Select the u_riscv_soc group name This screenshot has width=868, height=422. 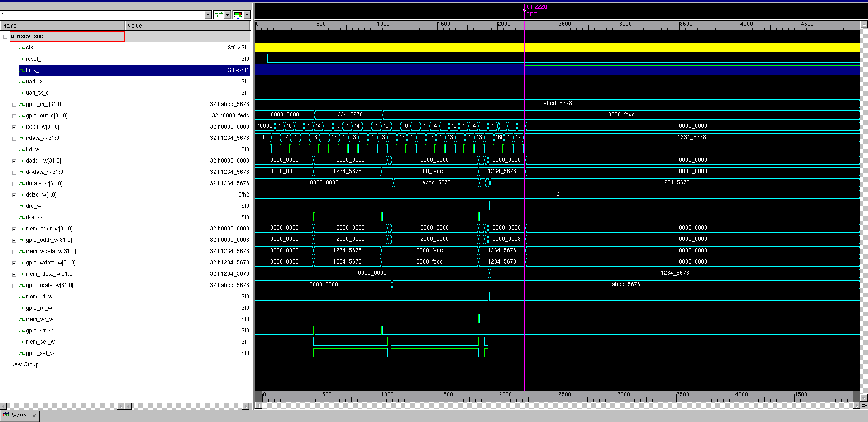pos(27,36)
